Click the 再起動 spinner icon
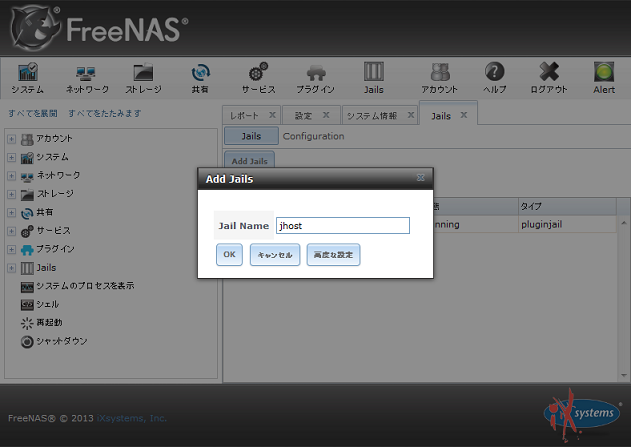 click(27, 323)
